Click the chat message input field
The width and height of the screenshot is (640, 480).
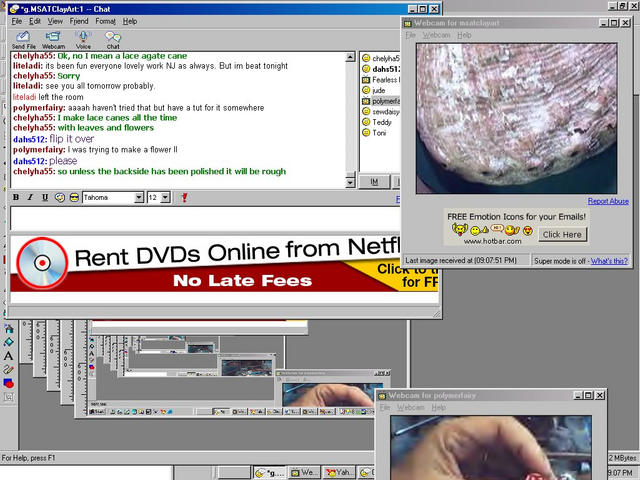point(205,219)
